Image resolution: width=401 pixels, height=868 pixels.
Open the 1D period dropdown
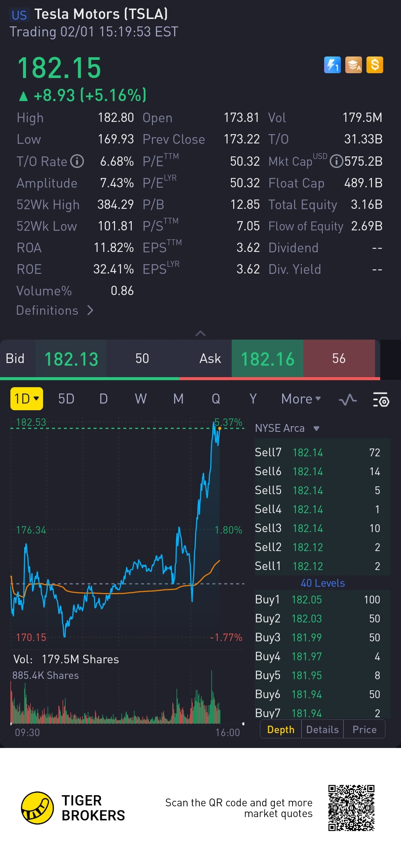coord(27,399)
